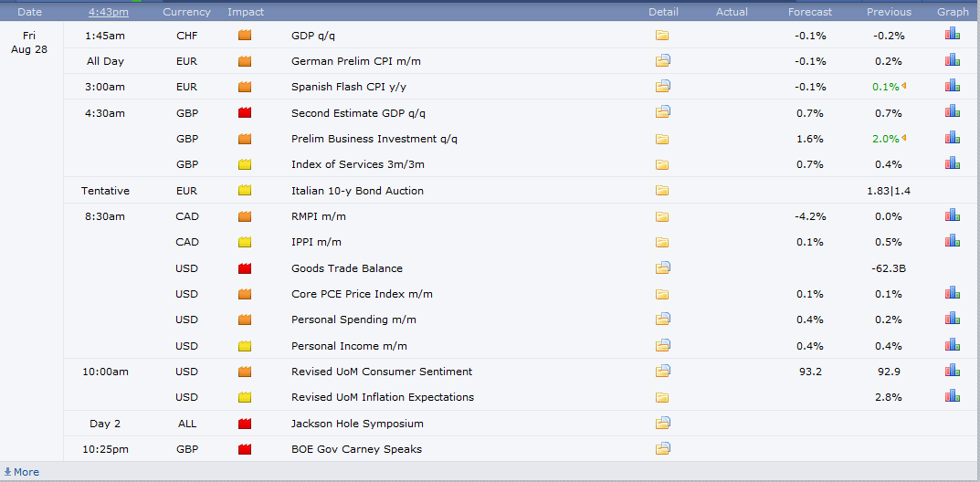
Task: Open detail folder for GDP q/q
Action: coord(662,36)
